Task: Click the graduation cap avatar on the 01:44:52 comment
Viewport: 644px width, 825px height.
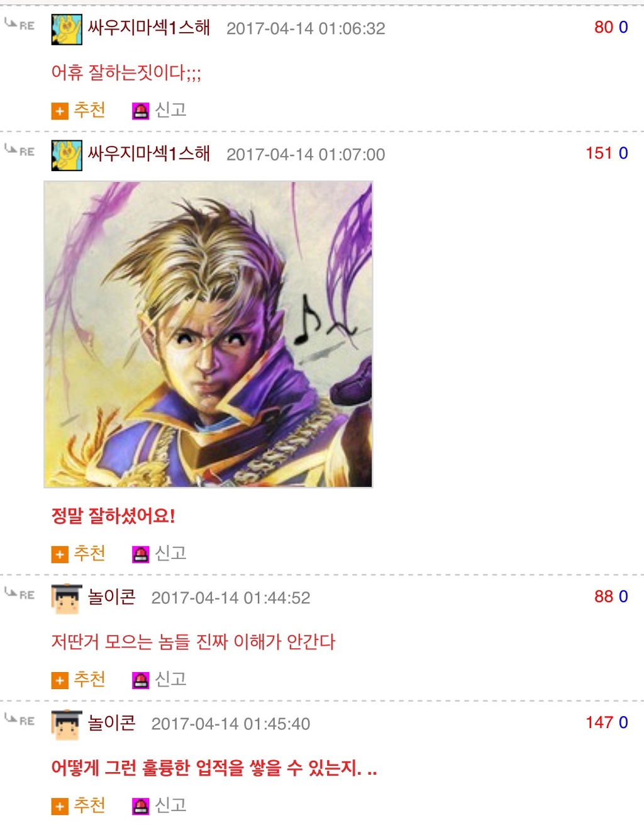Action: tap(67, 599)
